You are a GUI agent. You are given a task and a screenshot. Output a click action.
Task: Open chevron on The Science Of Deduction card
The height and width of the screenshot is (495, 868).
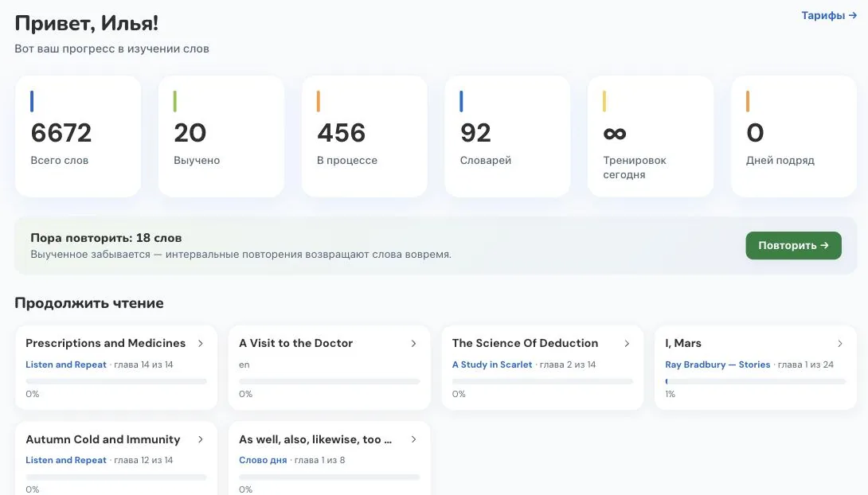[x=627, y=344]
